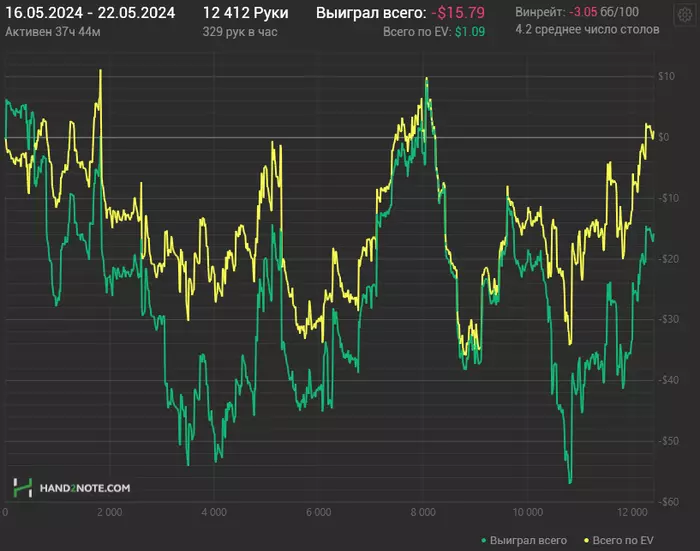
Task: Click the -$60 axis label
Action: coord(668,502)
